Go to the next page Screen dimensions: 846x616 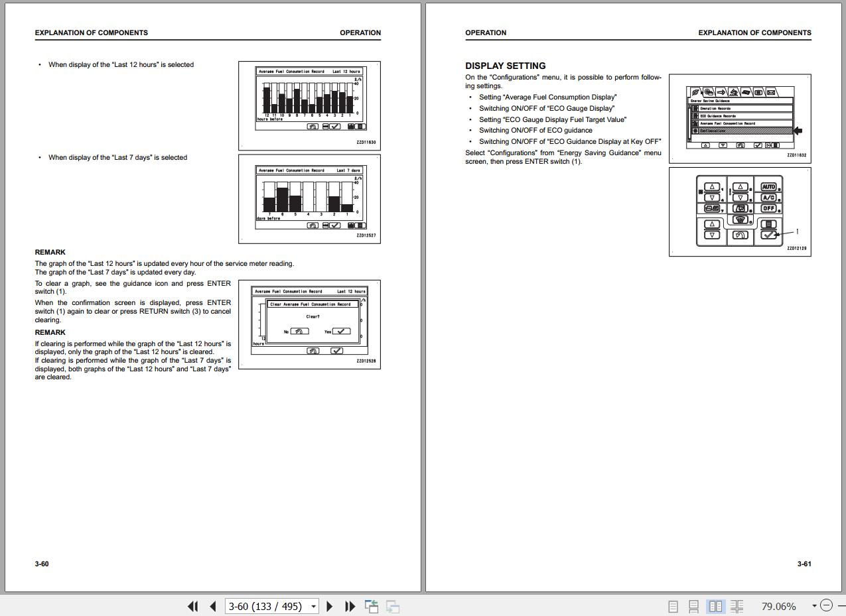pos(330,606)
